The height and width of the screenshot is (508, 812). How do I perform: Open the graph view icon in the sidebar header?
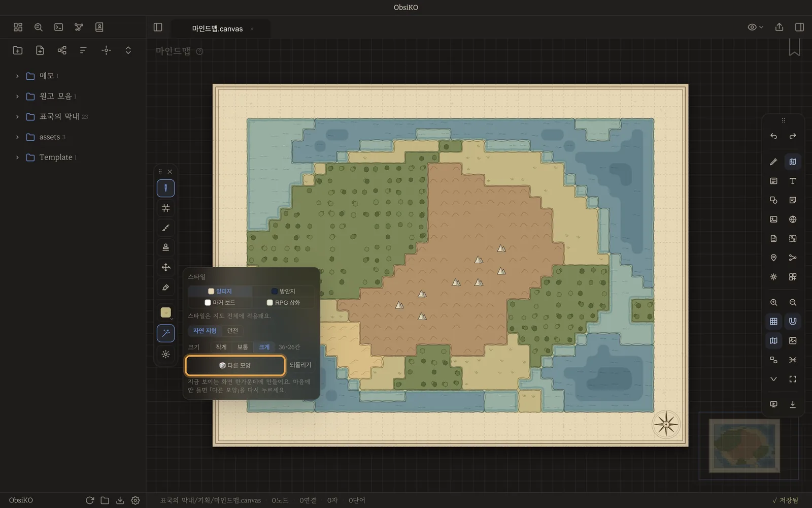tap(79, 27)
